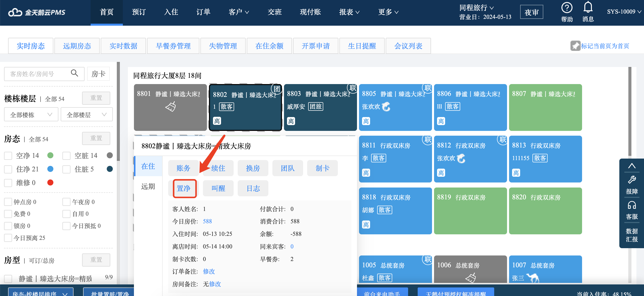Image resolution: width=644 pixels, height=296 pixels.
Task: Switch to the 早餐券管理 tab
Action: tap(173, 46)
